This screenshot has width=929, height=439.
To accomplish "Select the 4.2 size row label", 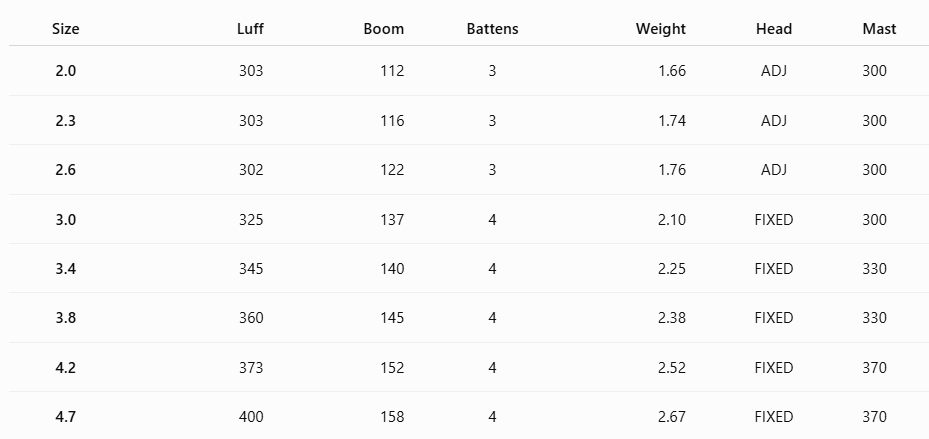I will point(66,368).
